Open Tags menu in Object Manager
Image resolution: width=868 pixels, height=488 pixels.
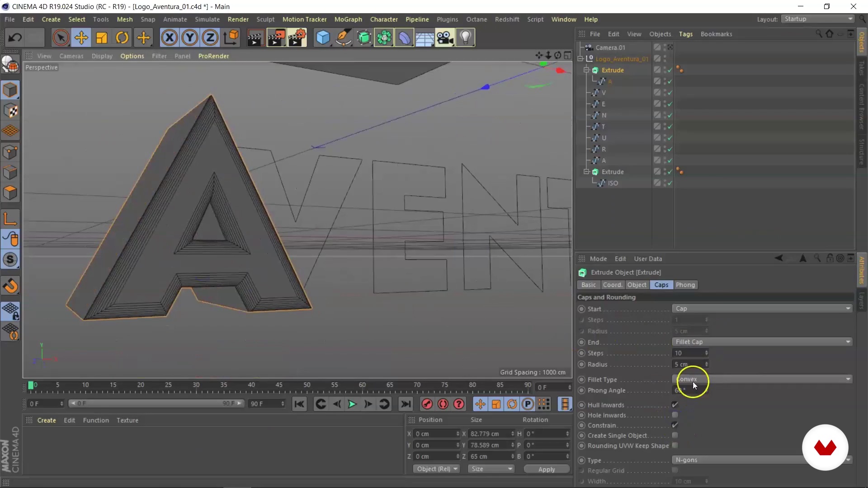click(685, 34)
